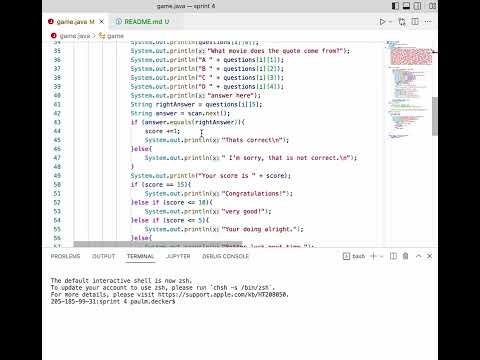This screenshot has height=360, width=480.
Task: Select the bash terminal profile label
Action: click(358, 256)
